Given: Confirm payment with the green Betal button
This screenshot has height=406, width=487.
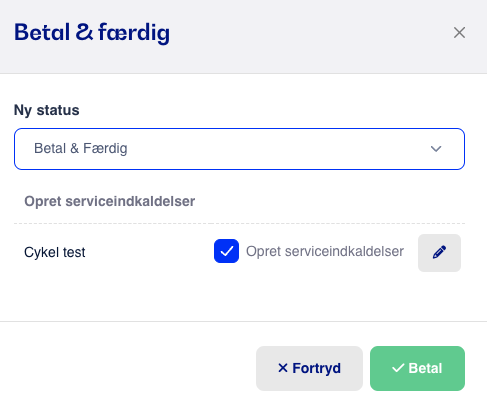Looking at the screenshot, I should [417, 368].
